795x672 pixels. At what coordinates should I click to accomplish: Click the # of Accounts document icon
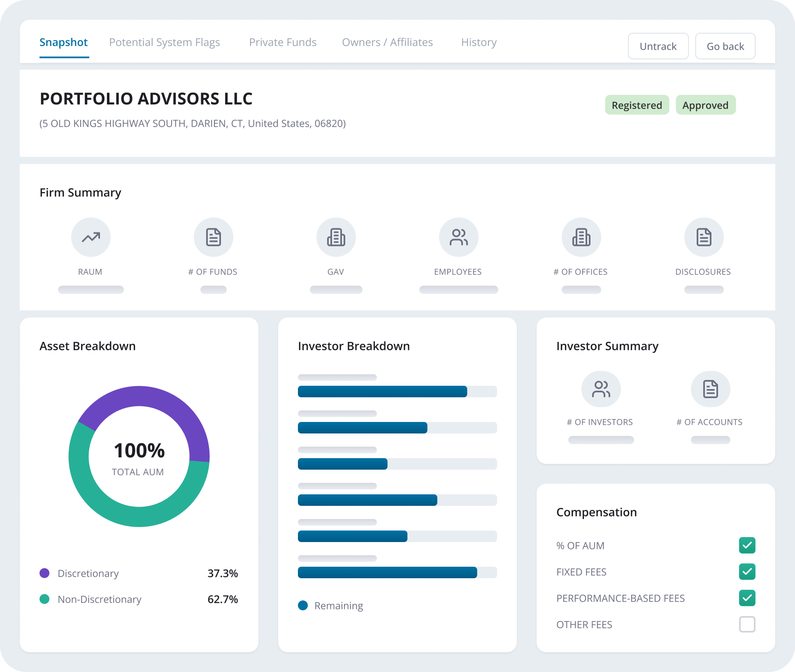(x=710, y=389)
